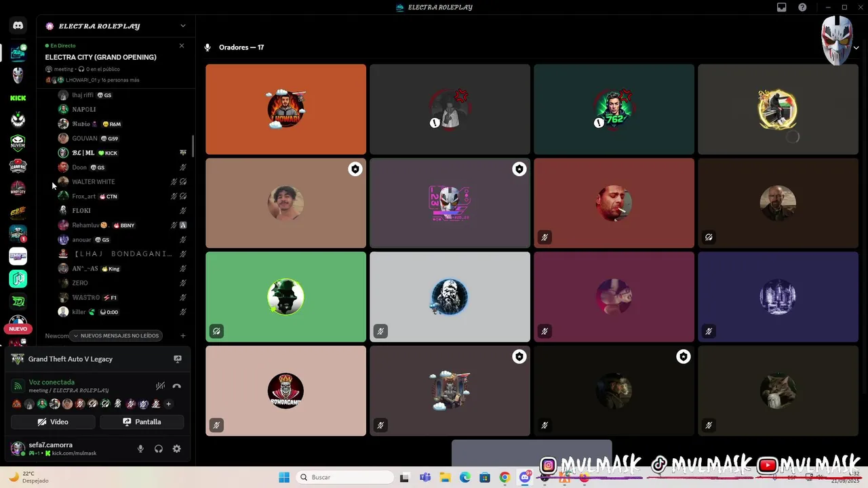The image size is (868, 488).
Task: Open the ELITE server icon
Action: [x=18, y=211]
